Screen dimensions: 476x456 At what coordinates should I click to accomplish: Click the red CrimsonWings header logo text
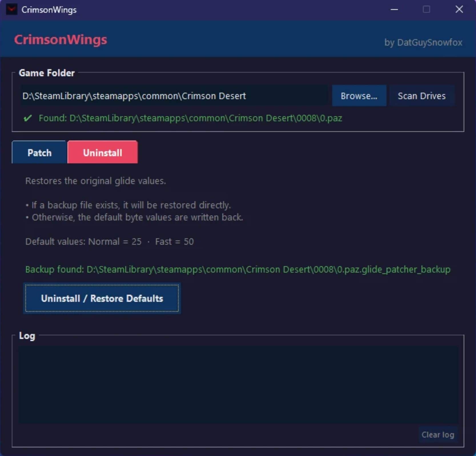tap(61, 40)
